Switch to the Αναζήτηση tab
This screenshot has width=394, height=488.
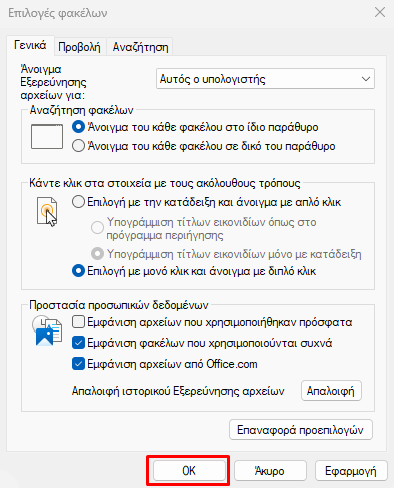(x=140, y=47)
